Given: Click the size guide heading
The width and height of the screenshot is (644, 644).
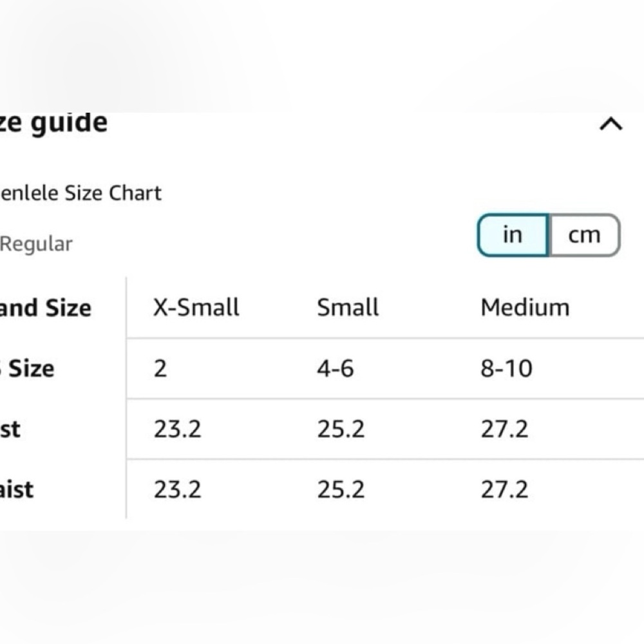Looking at the screenshot, I should pos(54,122).
